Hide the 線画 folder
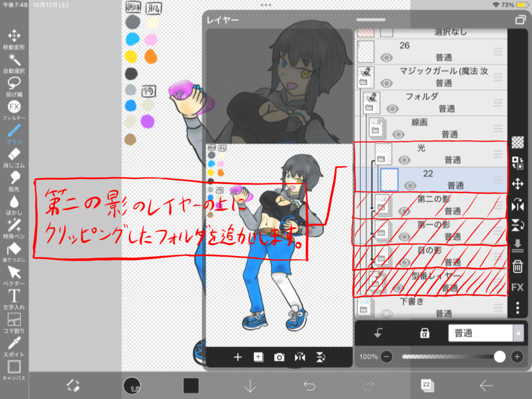 click(399, 134)
